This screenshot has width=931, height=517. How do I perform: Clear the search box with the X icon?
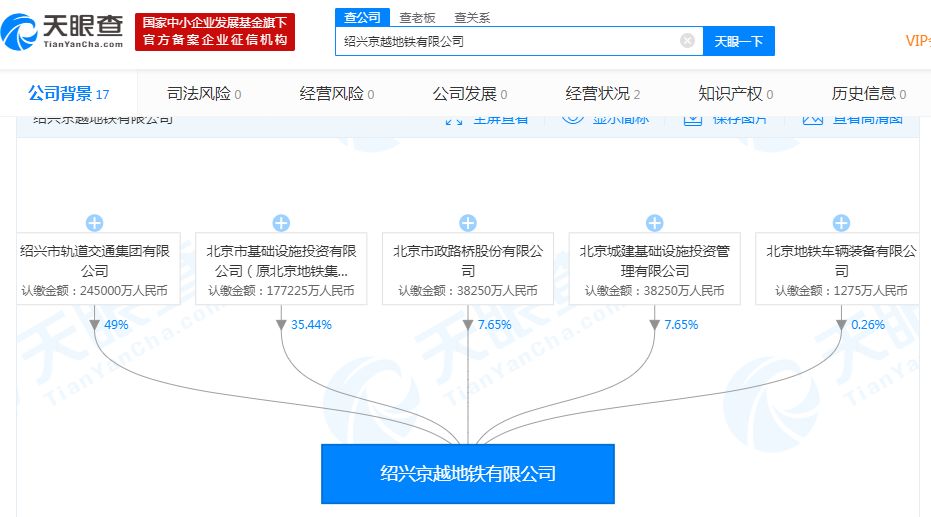tap(687, 40)
